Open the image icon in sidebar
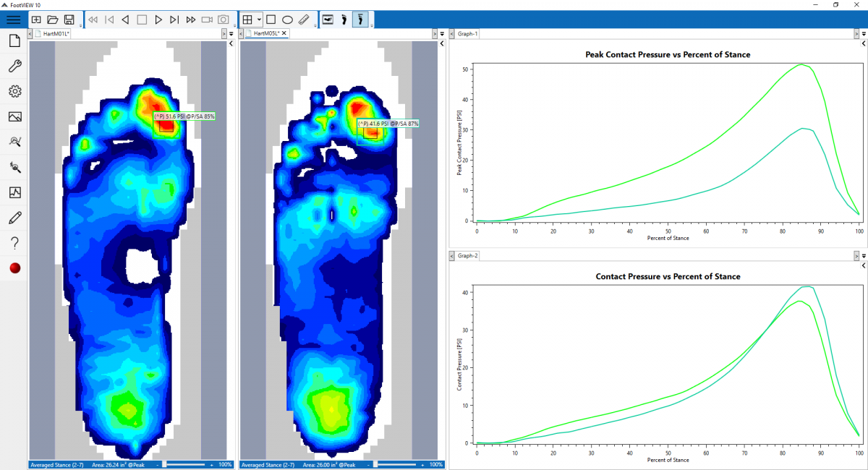The image size is (868, 470). point(14,116)
